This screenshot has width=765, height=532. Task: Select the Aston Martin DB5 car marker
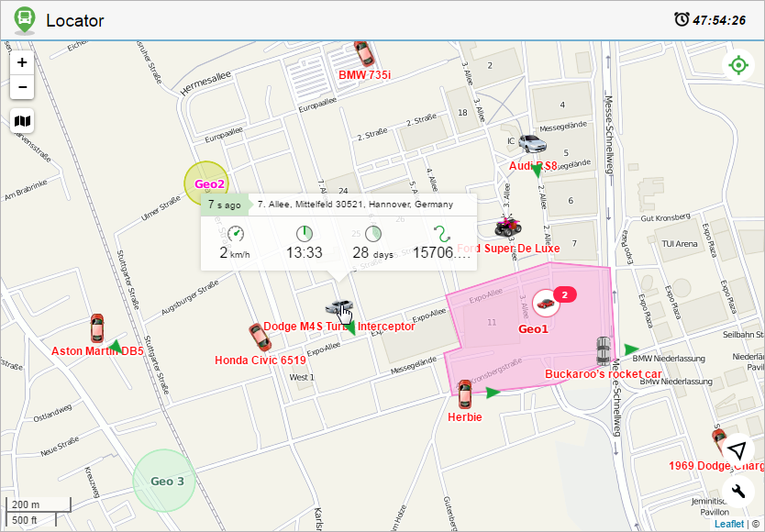97,328
